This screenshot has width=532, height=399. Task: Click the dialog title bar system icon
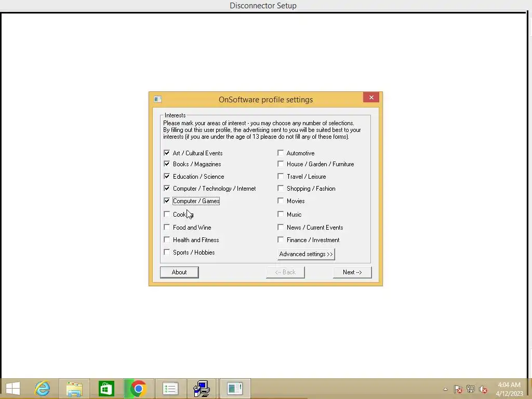tap(158, 99)
